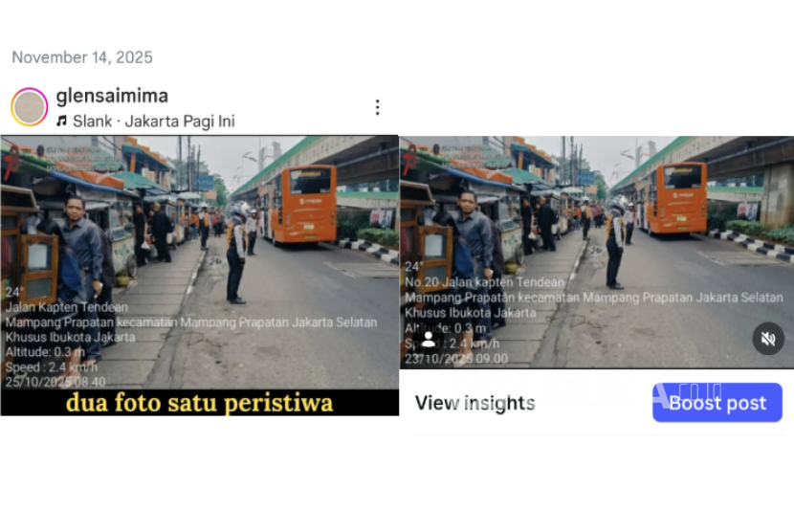
Task: Open the right video frame dated 23/10/2025
Action: coord(597,252)
